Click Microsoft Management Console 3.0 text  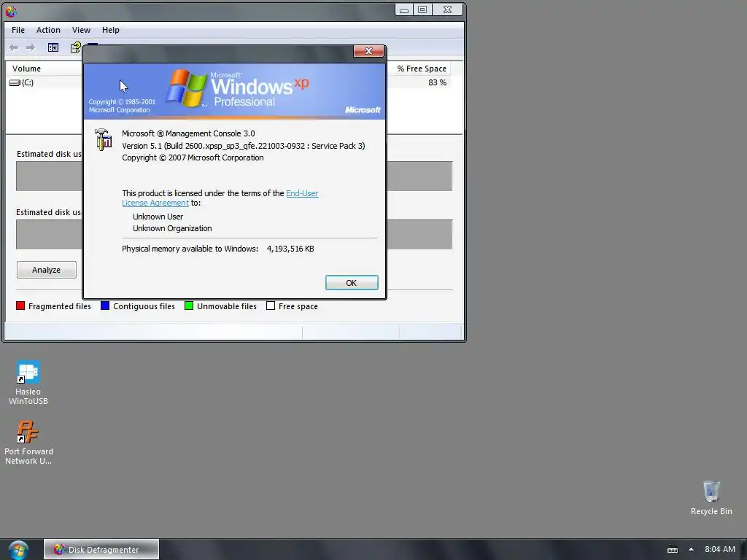[x=188, y=134]
